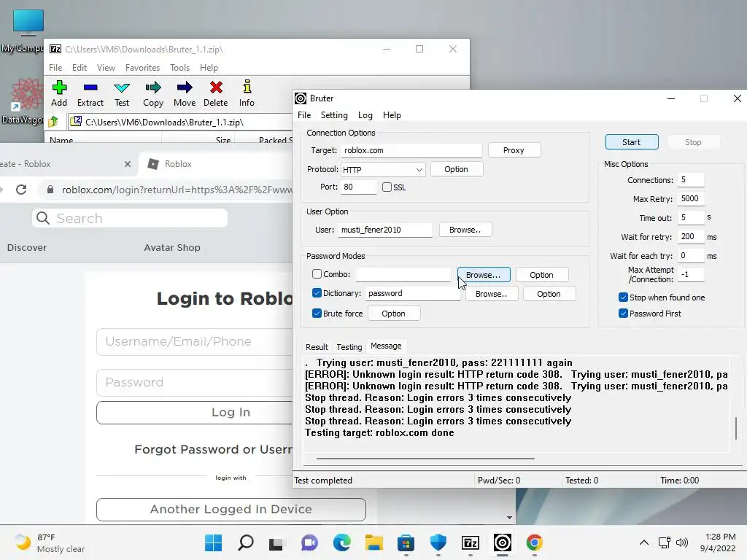Toggle the Password First checkbox
The image size is (747, 560).
pyautogui.click(x=623, y=314)
